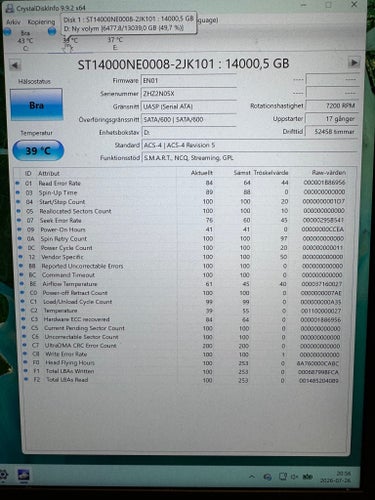
Task: Select drive C: tab at 43 °C
Action: pos(25,40)
